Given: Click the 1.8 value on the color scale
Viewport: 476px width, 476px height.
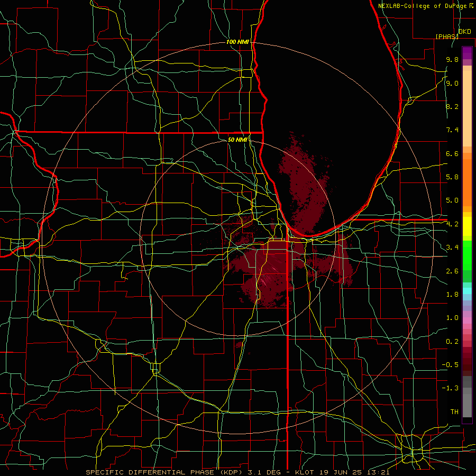Looking at the screenshot, I should coord(452,295).
